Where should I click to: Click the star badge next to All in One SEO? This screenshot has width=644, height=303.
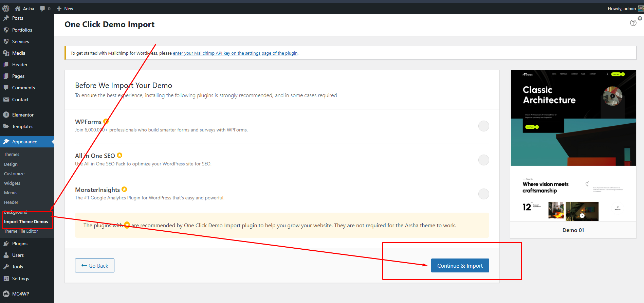[119, 155]
